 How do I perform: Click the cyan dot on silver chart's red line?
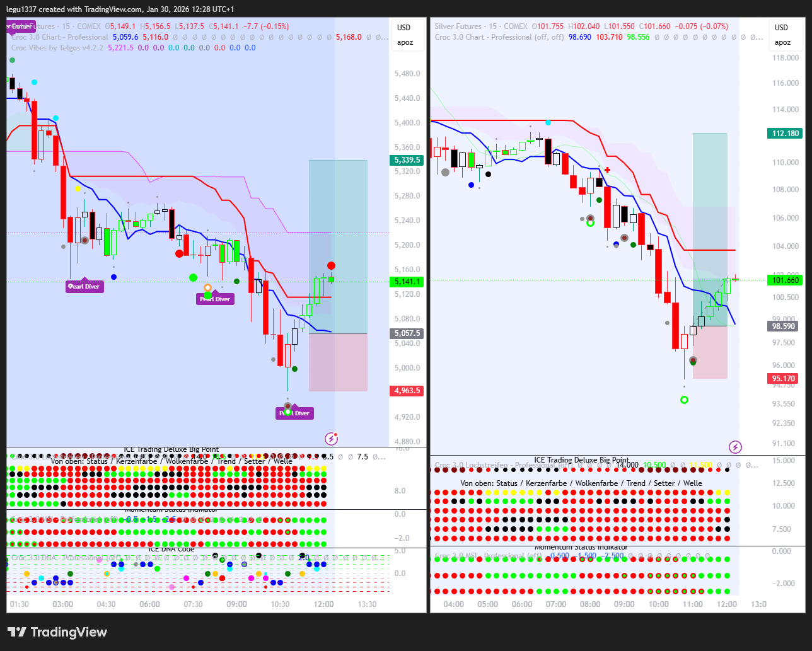pos(548,123)
